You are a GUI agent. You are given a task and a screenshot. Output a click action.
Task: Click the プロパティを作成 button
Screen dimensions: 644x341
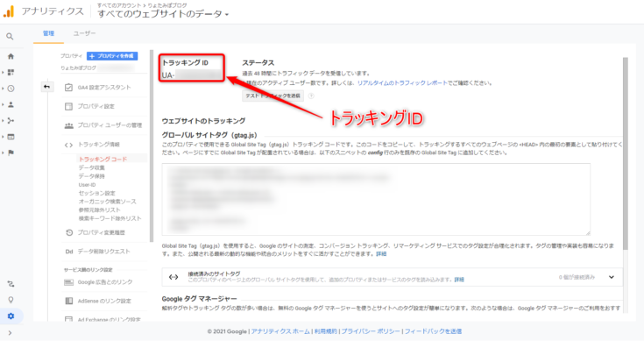tap(112, 56)
